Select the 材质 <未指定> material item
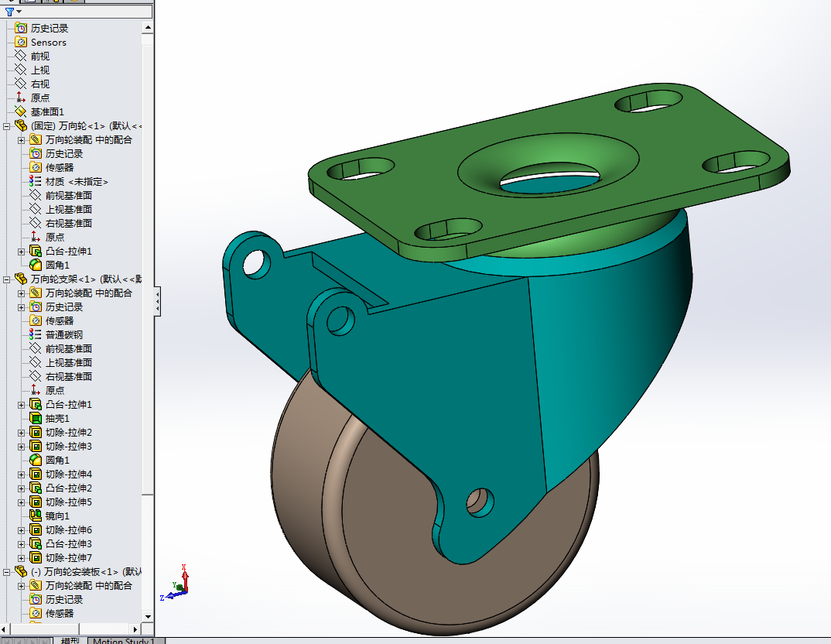This screenshot has height=644, width=831. click(76, 182)
